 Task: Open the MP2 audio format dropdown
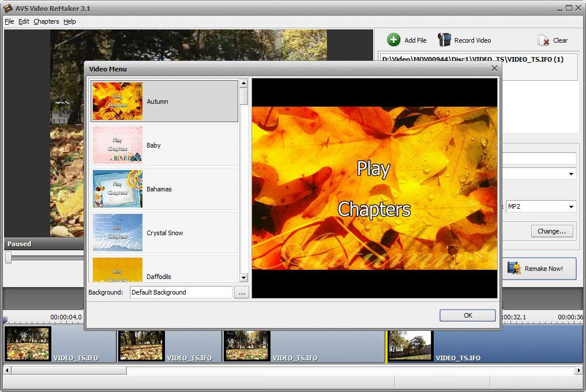pos(571,206)
